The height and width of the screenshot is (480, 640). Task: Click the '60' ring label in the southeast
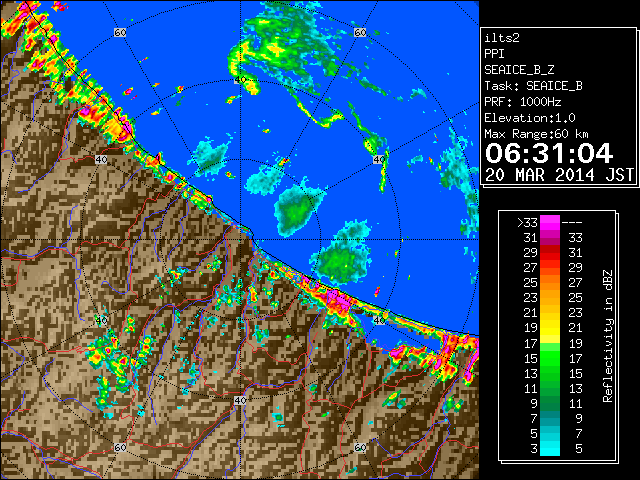tap(360, 447)
